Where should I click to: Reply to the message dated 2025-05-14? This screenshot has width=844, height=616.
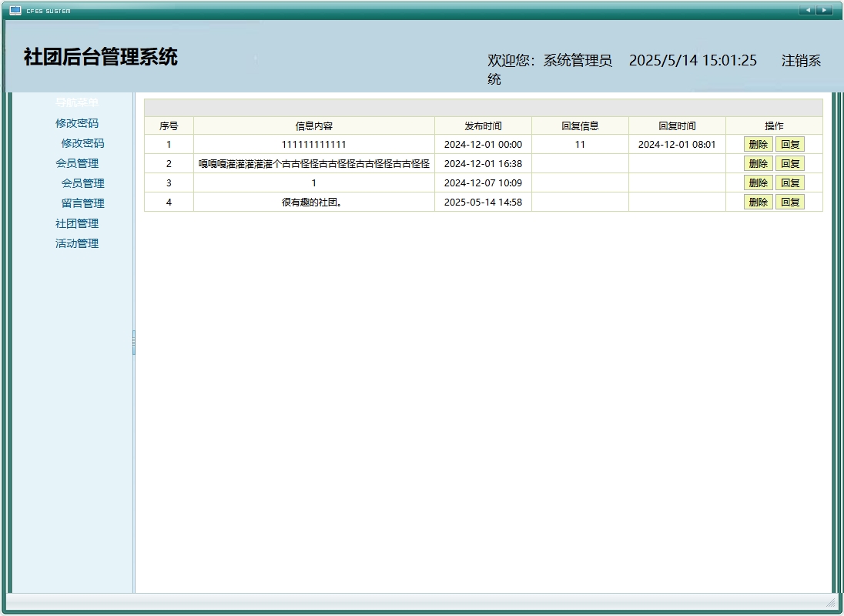(x=790, y=202)
